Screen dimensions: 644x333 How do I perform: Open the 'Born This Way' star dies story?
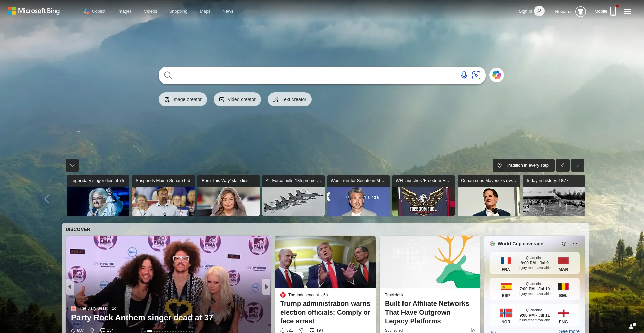coord(228,196)
